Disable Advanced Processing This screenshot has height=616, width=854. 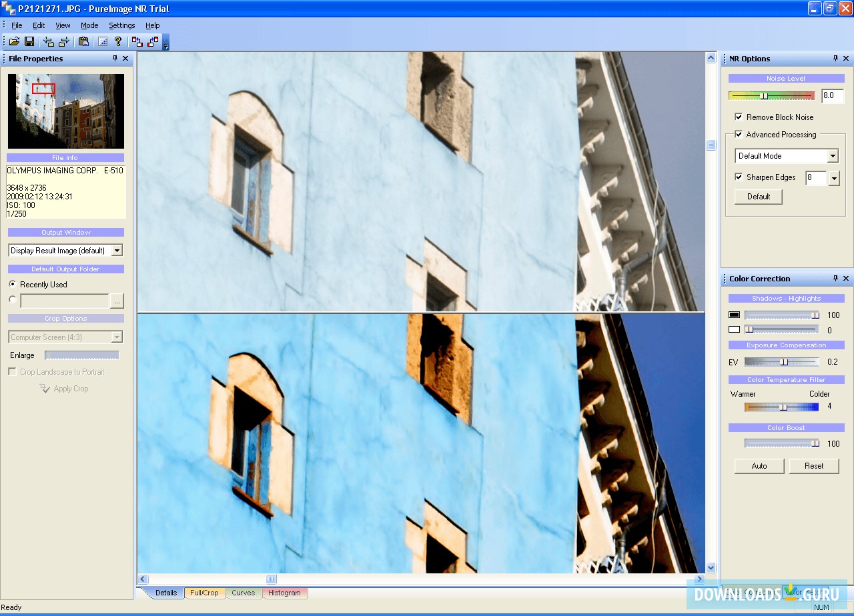pyautogui.click(x=739, y=134)
